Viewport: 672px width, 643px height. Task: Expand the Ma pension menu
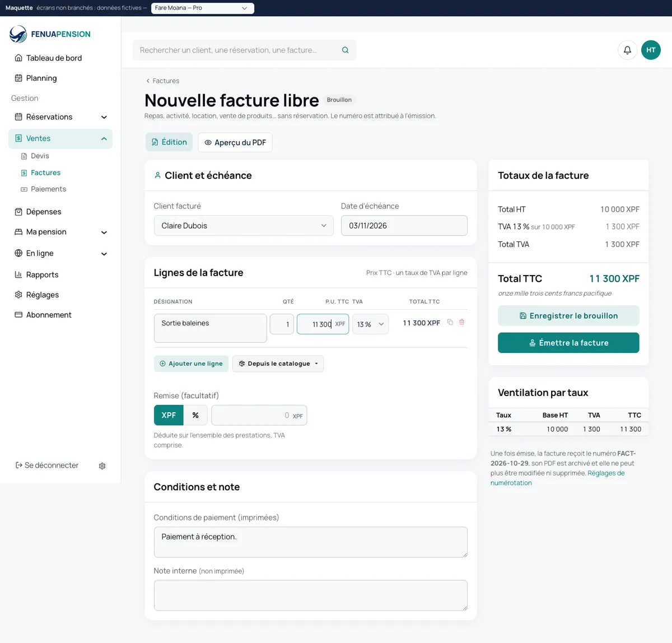coord(60,232)
